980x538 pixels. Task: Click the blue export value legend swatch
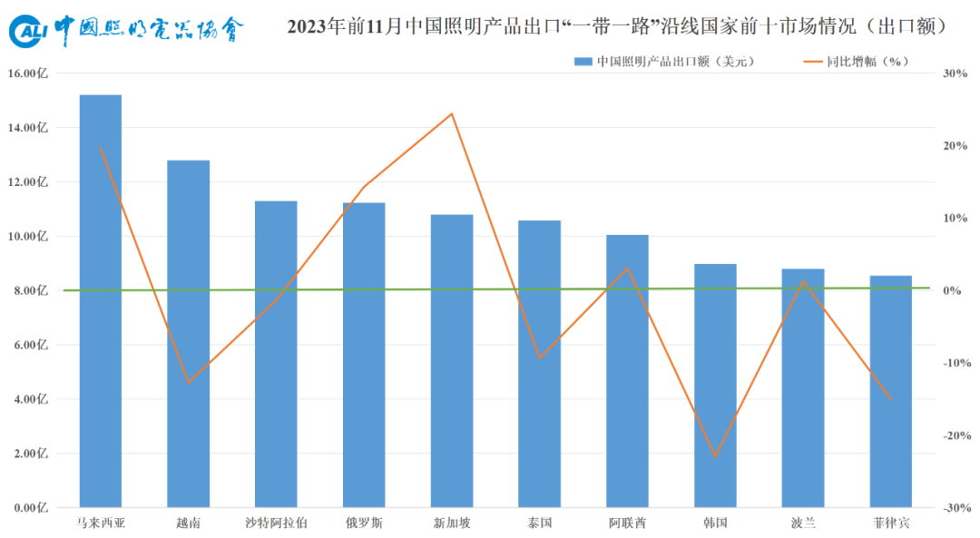coord(583,62)
